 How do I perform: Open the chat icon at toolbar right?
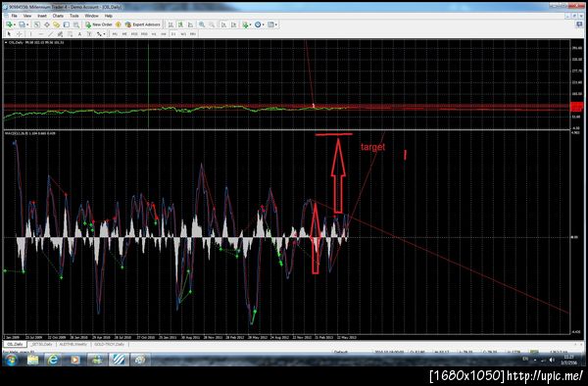(579, 24)
